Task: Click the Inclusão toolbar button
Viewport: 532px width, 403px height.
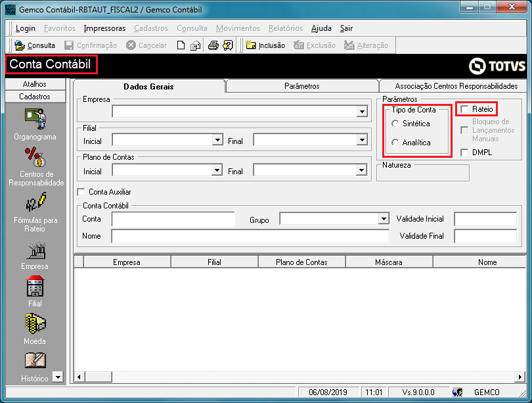Action: click(265, 45)
